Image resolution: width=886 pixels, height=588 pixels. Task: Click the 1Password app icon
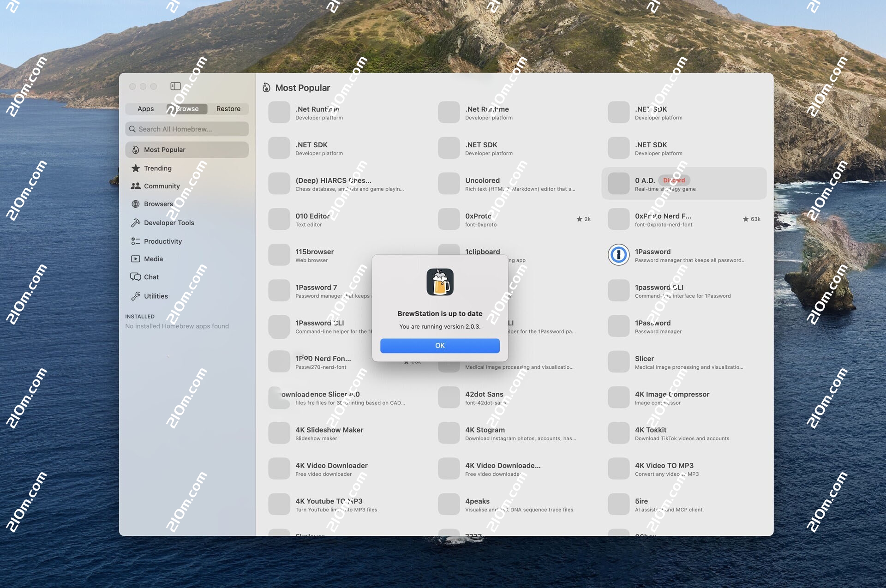(x=618, y=255)
